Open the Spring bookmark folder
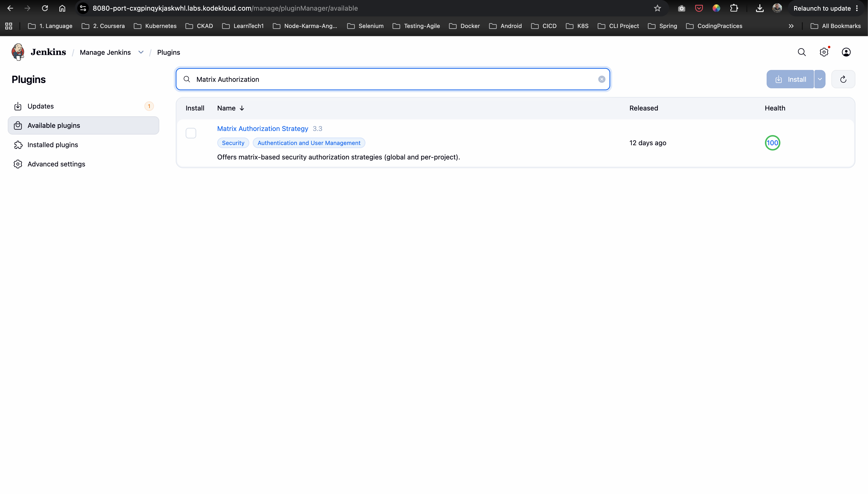This screenshot has height=494, width=868. click(662, 26)
